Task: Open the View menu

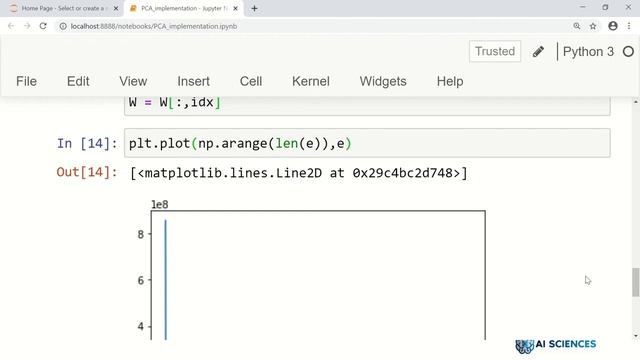Action: pyautogui.click(x=133, y=81)
